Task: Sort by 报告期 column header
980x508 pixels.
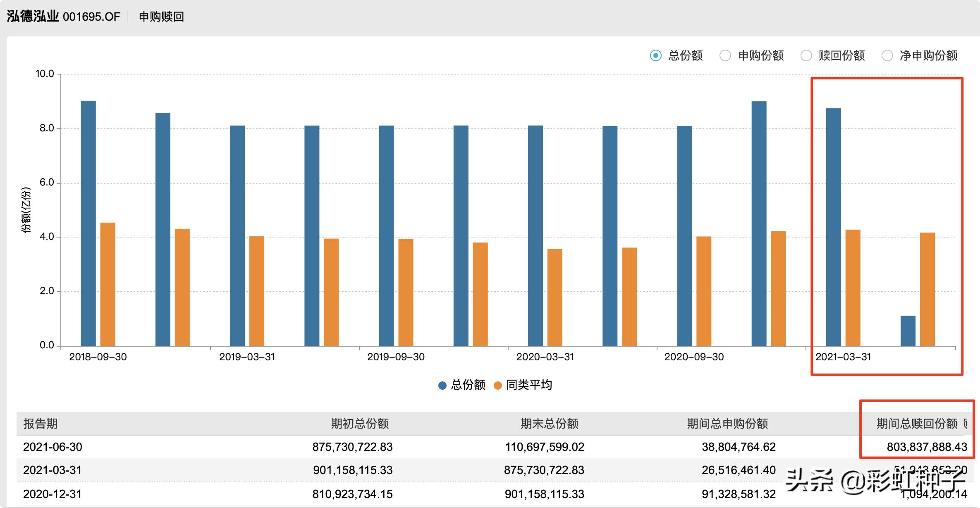Action: pyautogui.click(x=40, y=424)
